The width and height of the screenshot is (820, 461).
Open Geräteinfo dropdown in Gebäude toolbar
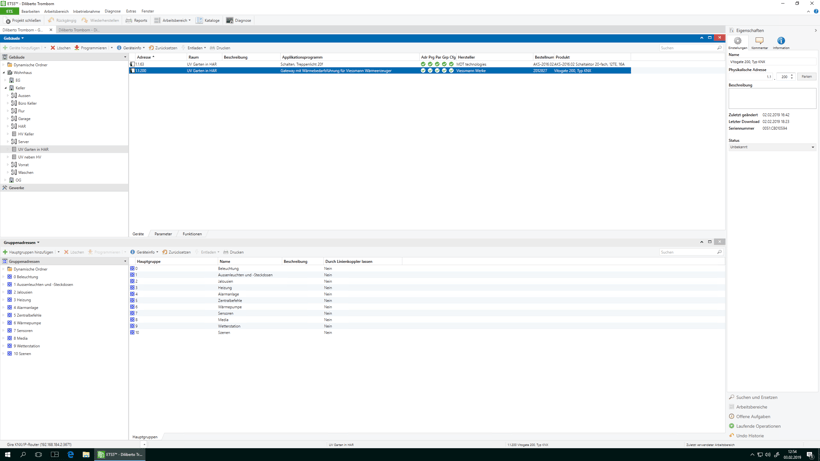(131, 48)
